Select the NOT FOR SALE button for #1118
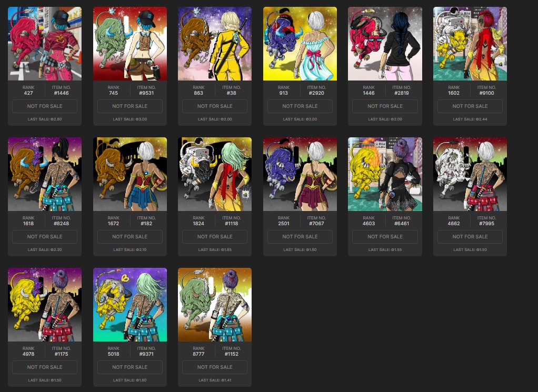 215,237
